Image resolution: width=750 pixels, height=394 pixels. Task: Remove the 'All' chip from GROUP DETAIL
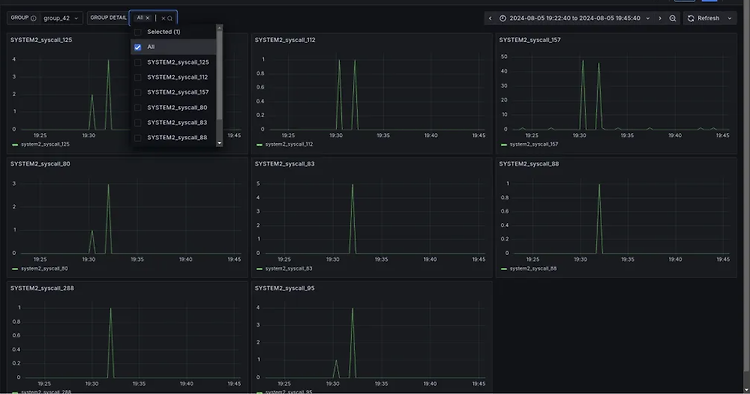click(x=147, y=18)
